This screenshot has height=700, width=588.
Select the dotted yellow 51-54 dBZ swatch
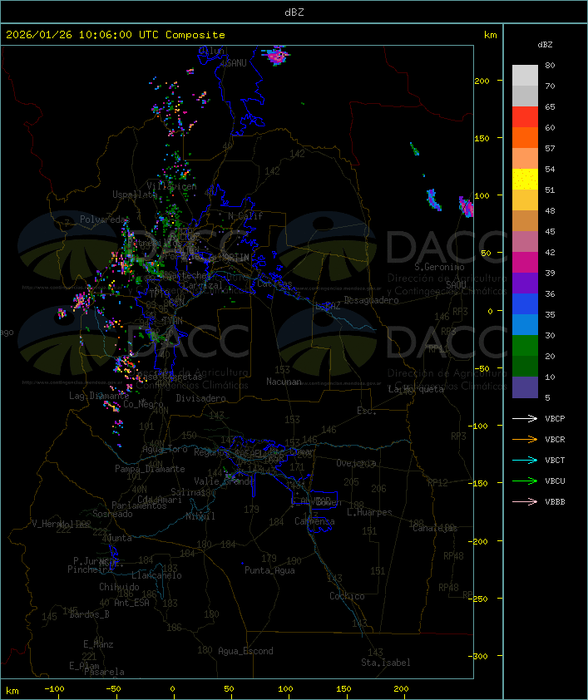point(525,179)
